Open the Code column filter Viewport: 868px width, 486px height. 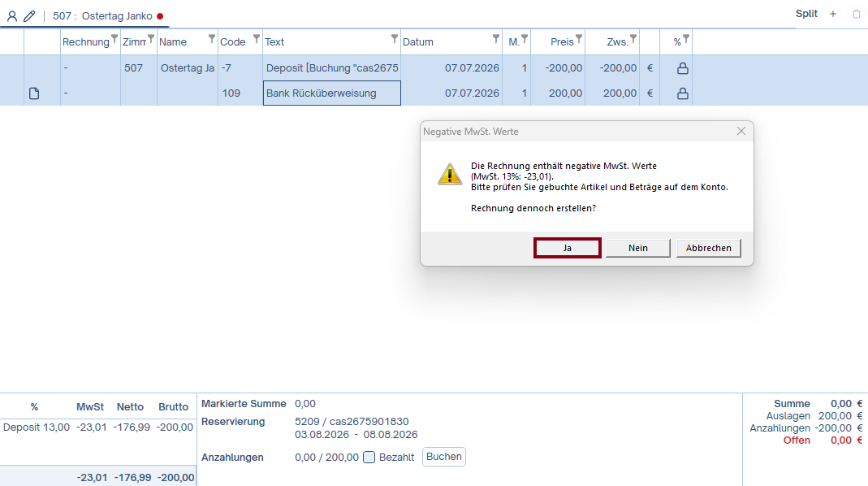(257, 39)
